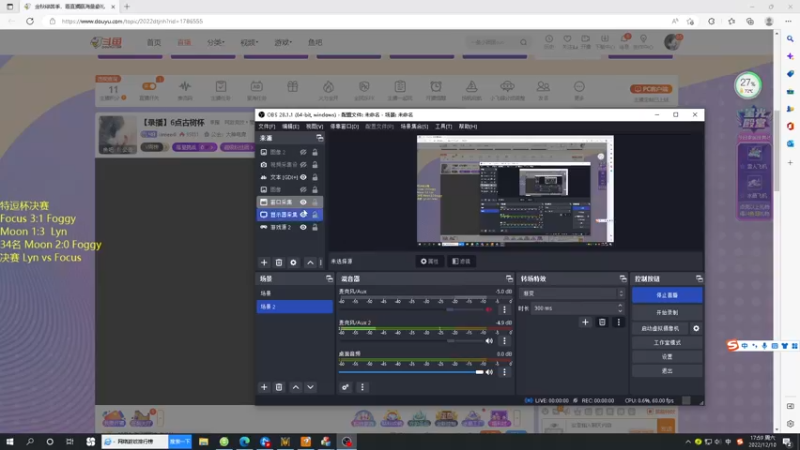The height and width of the screenshot is (450, 800).
Task: Delete selected source with Sources trash icon
Action: [x=279, y=262]
